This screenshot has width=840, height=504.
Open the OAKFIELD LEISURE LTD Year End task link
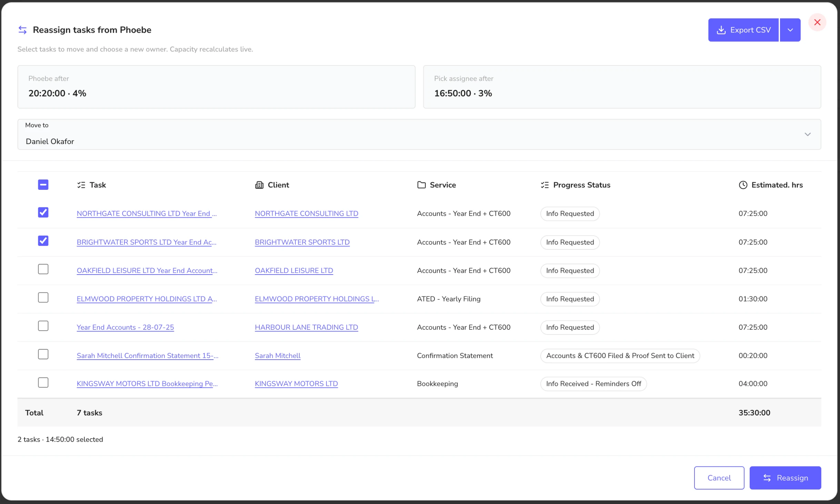147,270
